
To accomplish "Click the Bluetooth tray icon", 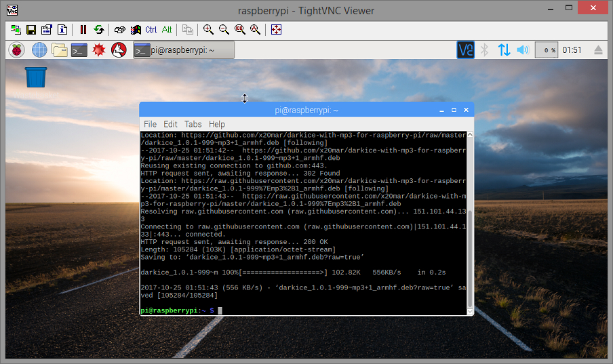I will (485, 50).
